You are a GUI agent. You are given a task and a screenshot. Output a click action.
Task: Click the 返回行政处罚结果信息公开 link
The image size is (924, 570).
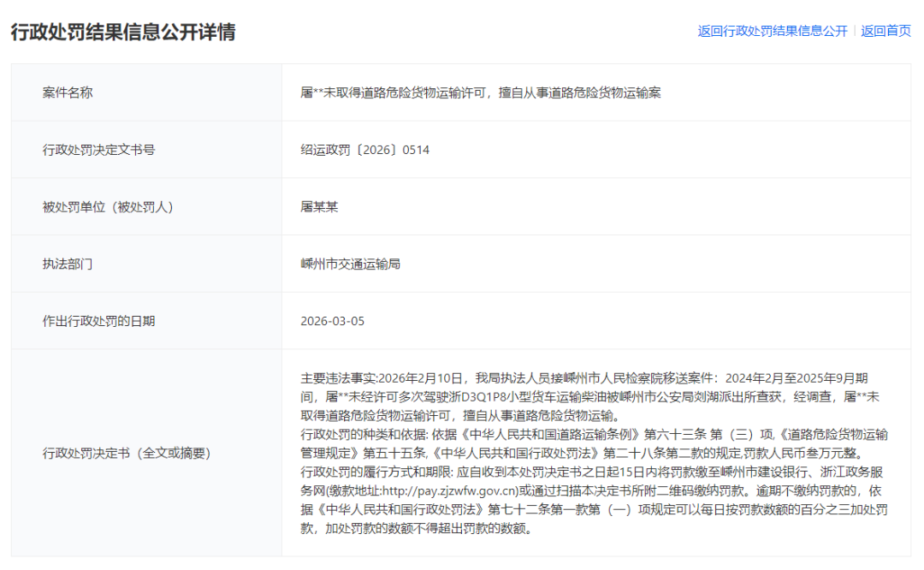772,31
